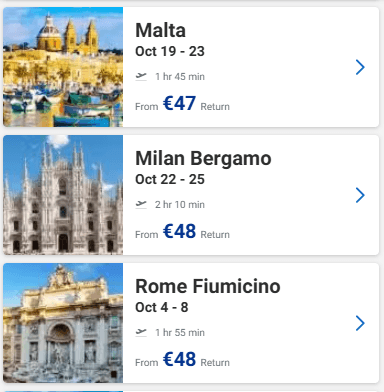Open the Rome Fiumicino card chevron arrow
The width and height of the screenshot is (384, 392).
click(x=360, y=323)
